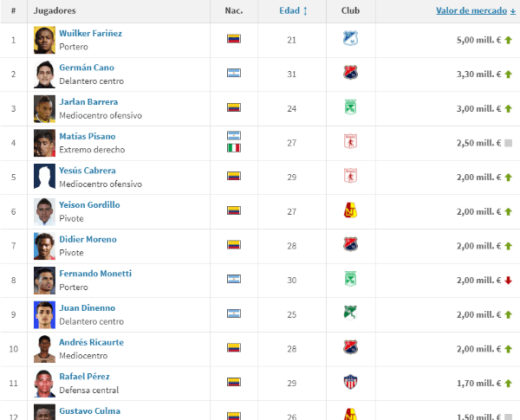Click Junior crest in Rafael Pérez row
This screenshot has height=420, width=520.
350,382
